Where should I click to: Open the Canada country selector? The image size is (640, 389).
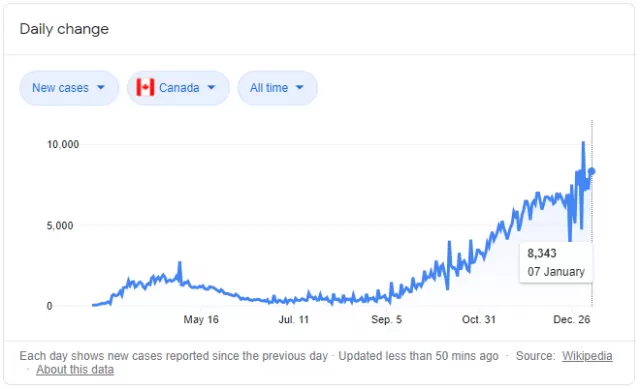[x=178, y=88]
